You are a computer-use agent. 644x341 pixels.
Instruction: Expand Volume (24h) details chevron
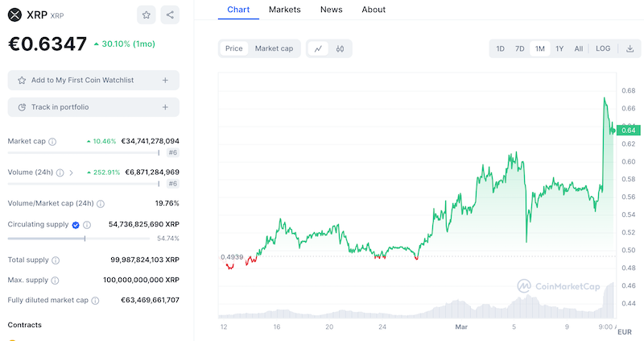71,173
